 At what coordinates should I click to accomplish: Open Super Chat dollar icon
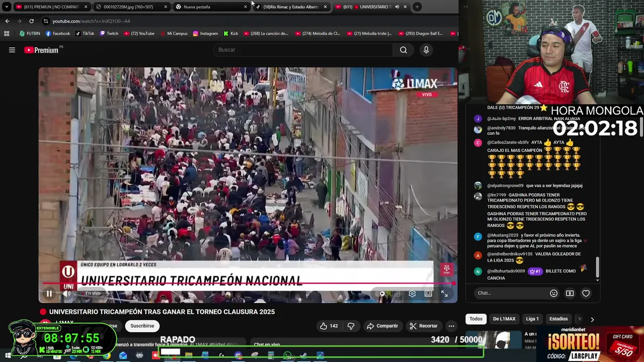coord(570,293)
